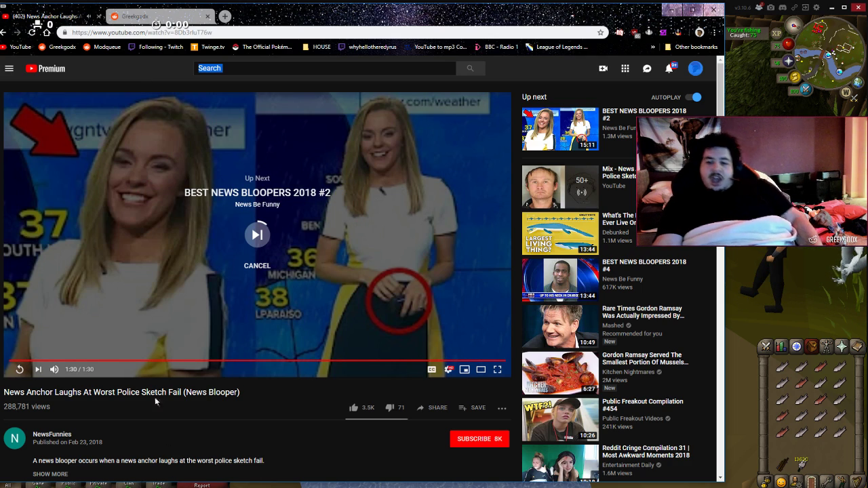Click the YouTube page vertical scrollbar

(x=720, y=268)
